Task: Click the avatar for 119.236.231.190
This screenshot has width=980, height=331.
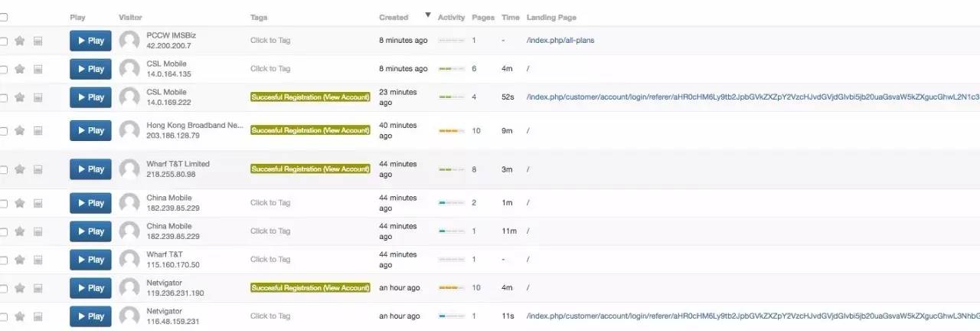Action: (129, 287)
